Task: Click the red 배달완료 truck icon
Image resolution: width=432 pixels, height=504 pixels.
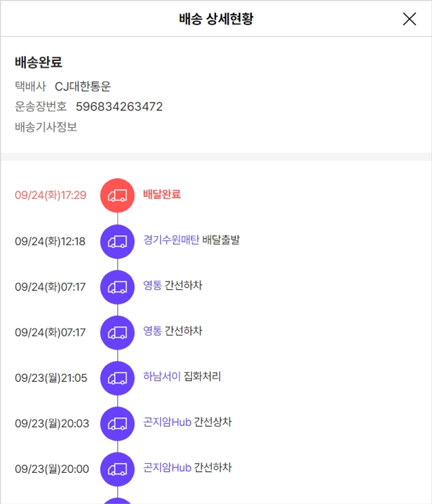Action: (118, 195)
